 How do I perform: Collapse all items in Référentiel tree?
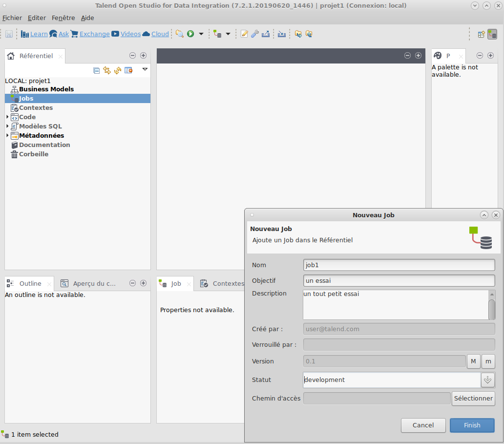pyautogui.click(x=96, y=70)
